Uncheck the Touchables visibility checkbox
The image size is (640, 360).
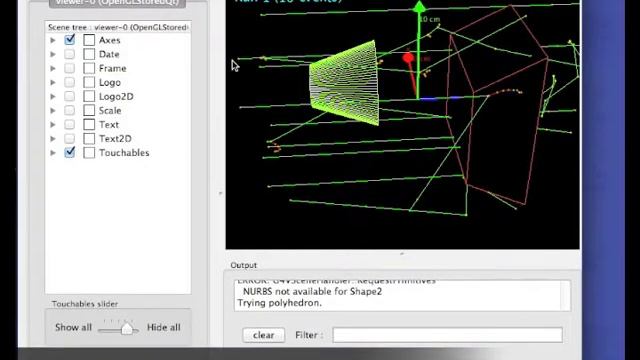point(70,152)
